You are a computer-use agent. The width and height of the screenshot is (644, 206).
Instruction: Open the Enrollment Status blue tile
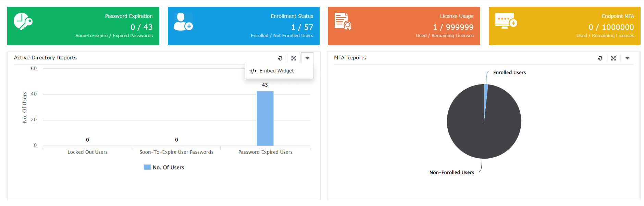pos(244,26)
